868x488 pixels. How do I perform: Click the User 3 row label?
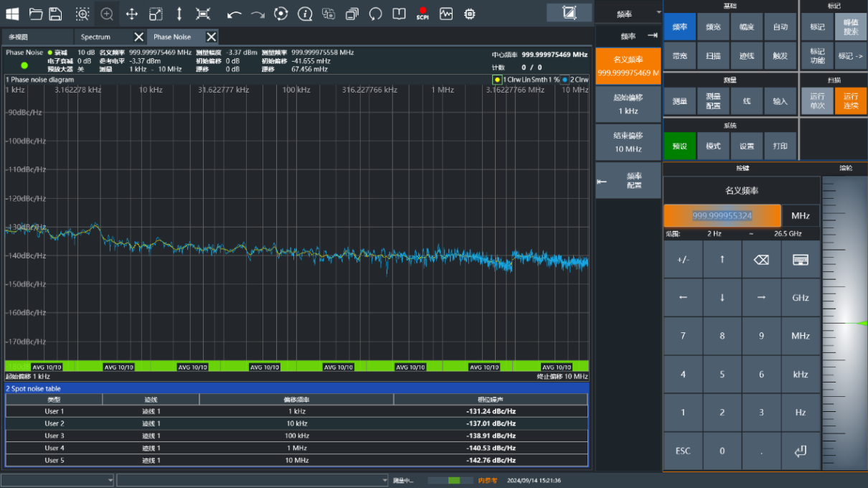click(x=54, y=436)
